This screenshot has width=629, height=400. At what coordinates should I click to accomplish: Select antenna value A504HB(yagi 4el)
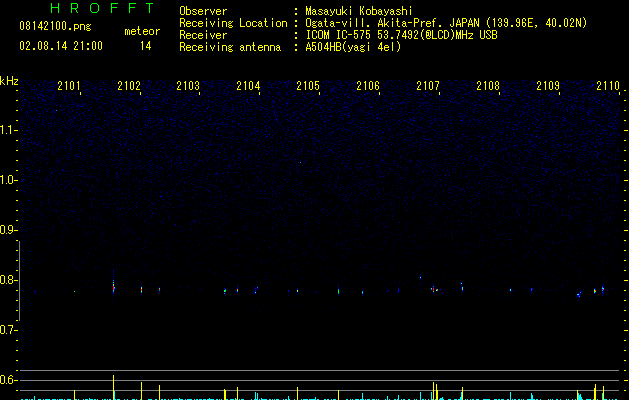(353, 47)
